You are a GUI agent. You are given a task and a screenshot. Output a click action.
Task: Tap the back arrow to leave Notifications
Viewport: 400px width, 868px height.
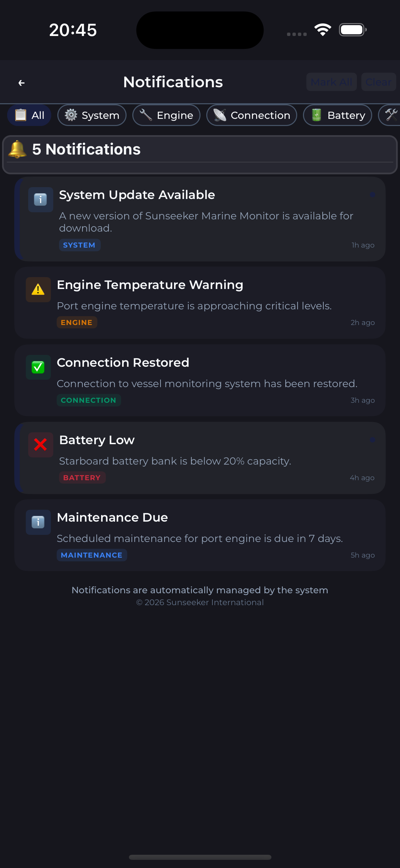pyautogui.click(x=21, y=82)
